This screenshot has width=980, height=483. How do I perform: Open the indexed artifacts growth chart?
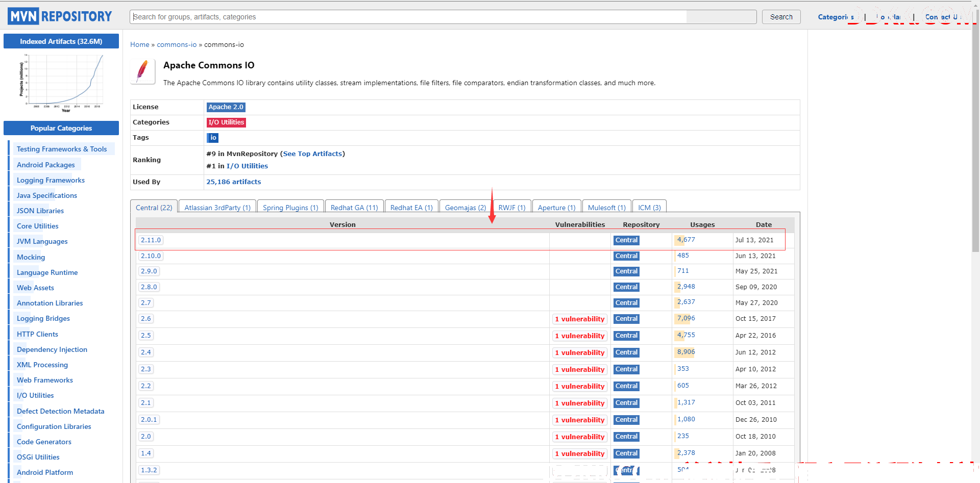[61, 83]
